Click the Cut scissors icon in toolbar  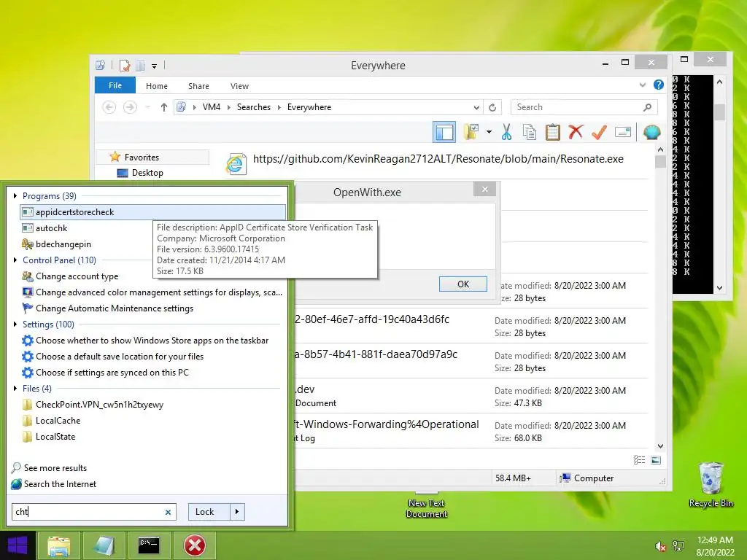[506, 132]
